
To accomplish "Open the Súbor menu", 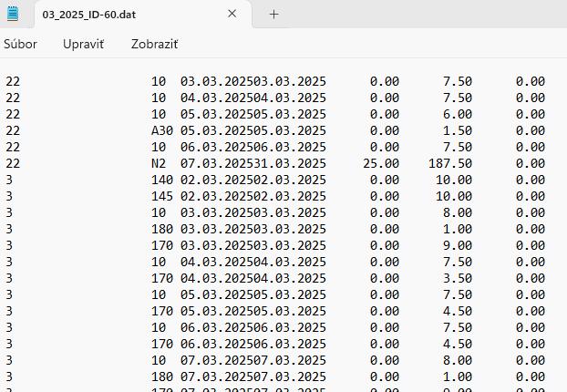I will click(x=21, y=44).
